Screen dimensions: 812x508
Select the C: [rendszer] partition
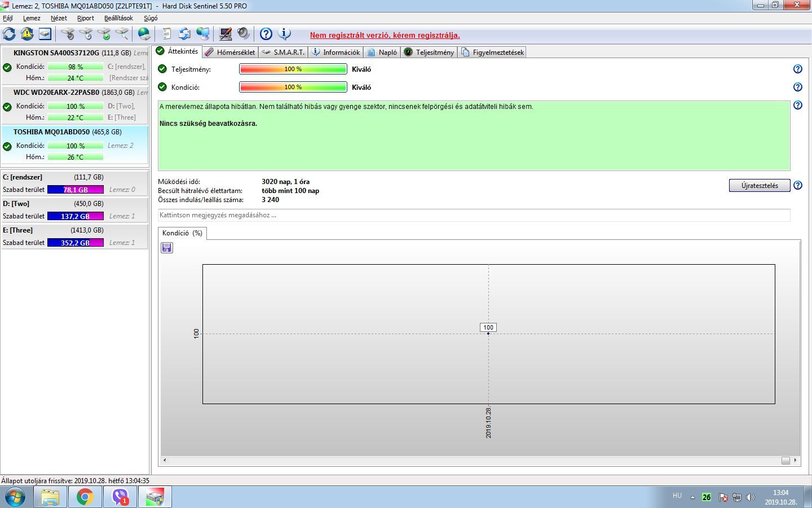point(75,183)
